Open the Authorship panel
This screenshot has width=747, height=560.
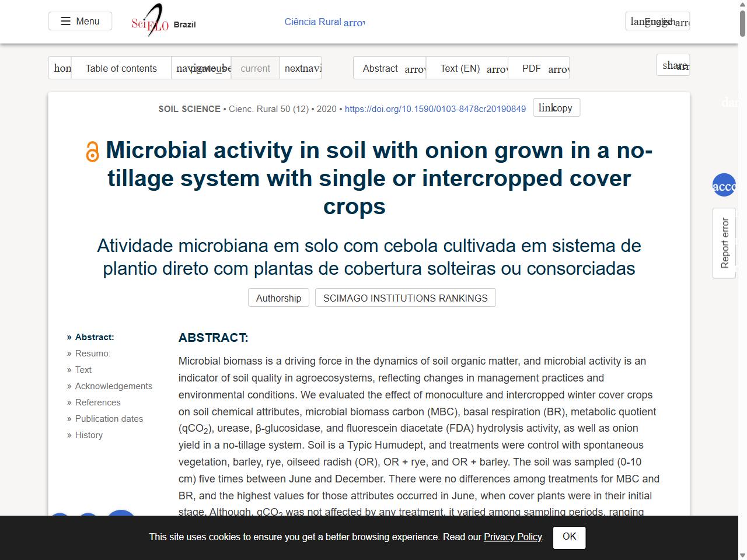278,297
